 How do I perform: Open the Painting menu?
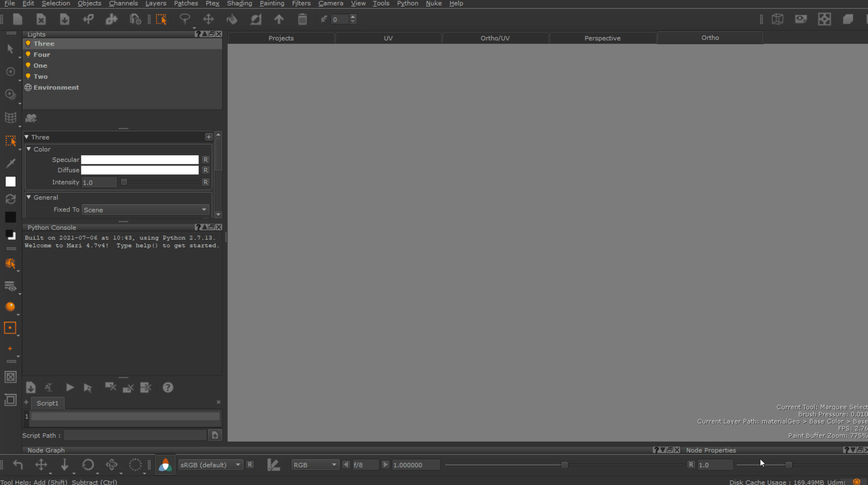pos(272,4)
